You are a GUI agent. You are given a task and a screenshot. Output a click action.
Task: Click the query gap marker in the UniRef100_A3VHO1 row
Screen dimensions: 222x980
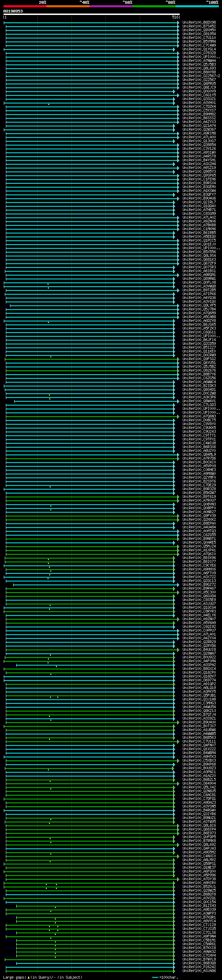49,104
